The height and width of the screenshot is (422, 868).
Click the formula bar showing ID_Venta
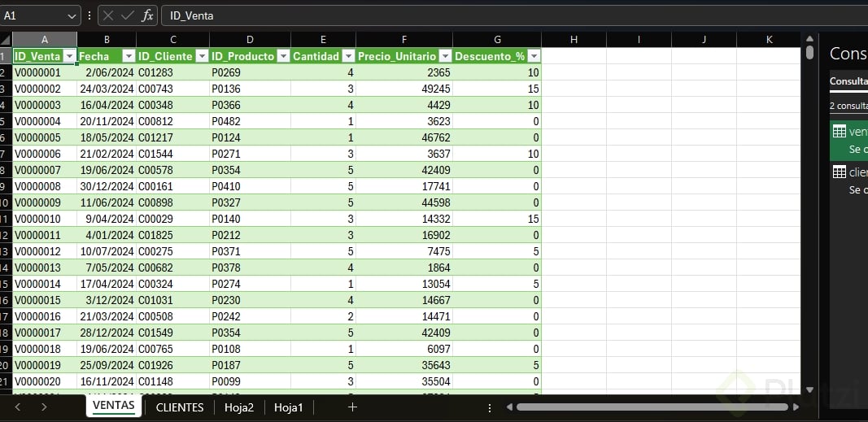point(514,16)
